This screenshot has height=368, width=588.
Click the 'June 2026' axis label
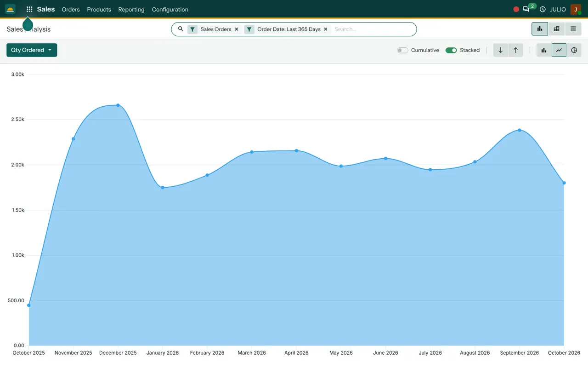click(386, 353)
